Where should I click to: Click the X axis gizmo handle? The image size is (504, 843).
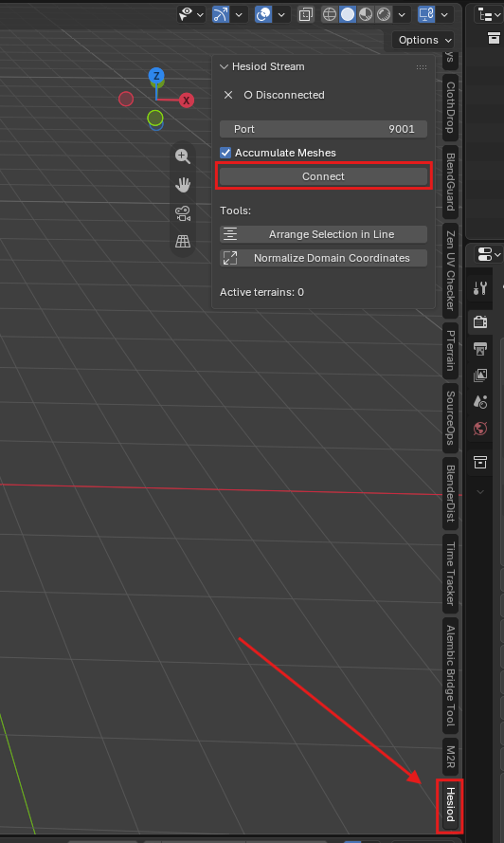(x=187, y=100)
